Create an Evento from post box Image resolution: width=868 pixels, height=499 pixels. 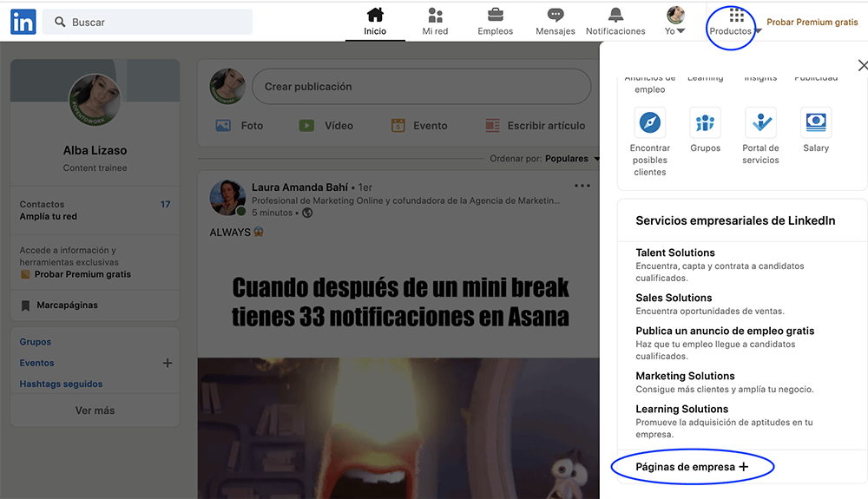(x=419, y=126)
